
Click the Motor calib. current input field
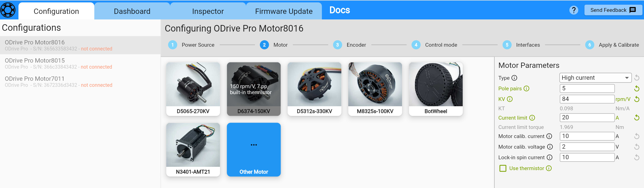point(587,136)
